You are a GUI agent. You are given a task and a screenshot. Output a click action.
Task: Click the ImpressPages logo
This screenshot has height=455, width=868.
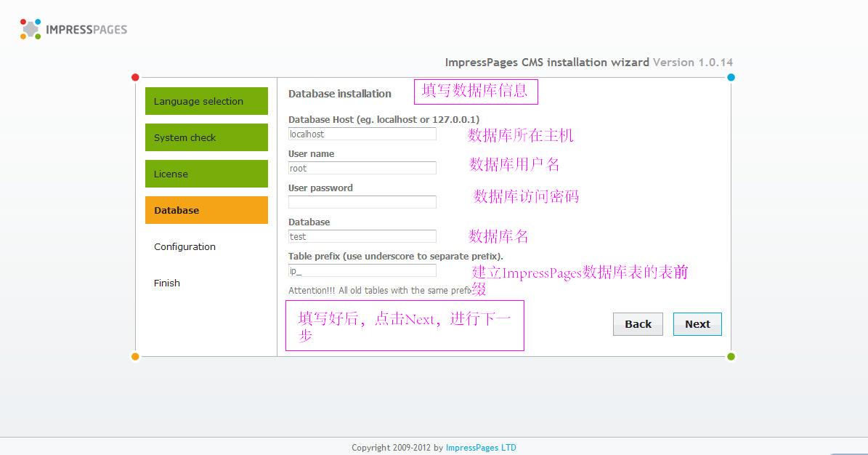73,29
